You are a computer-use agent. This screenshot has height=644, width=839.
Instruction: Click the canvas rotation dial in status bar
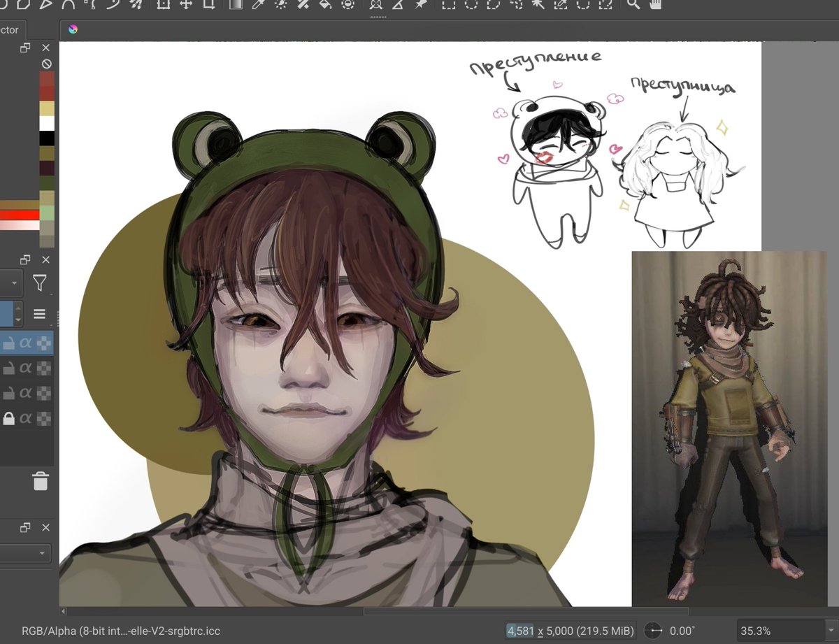pos(652,631)
